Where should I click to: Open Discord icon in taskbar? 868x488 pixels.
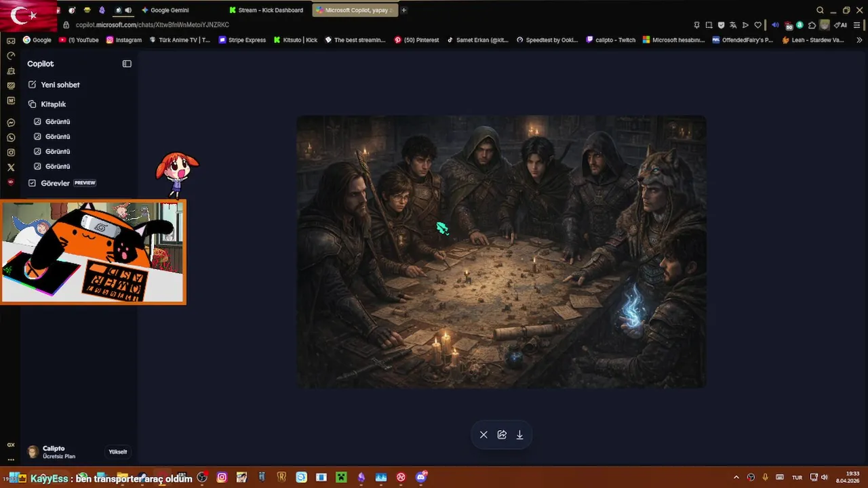[x=421, y=477]
